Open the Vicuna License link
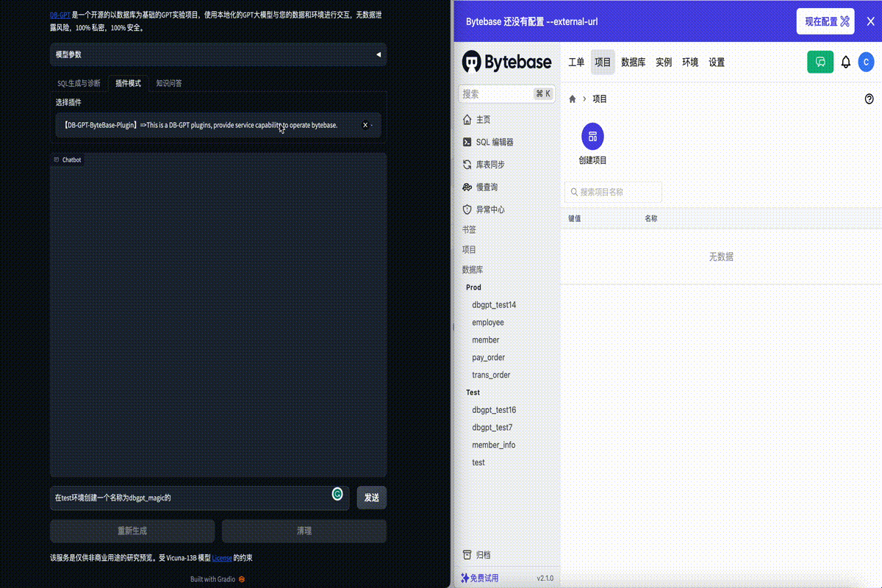This screenshot has width=882, height=588. pos(222,559)
